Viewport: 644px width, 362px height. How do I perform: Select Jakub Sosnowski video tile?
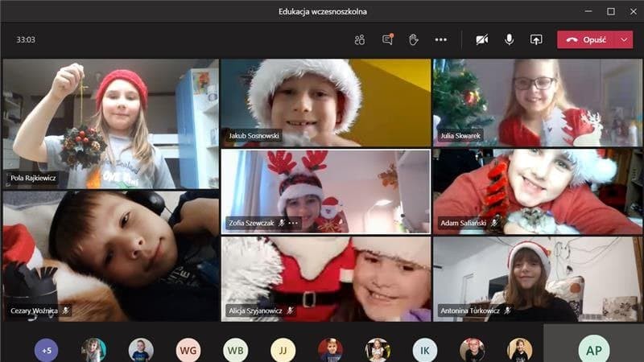[326, 103]
